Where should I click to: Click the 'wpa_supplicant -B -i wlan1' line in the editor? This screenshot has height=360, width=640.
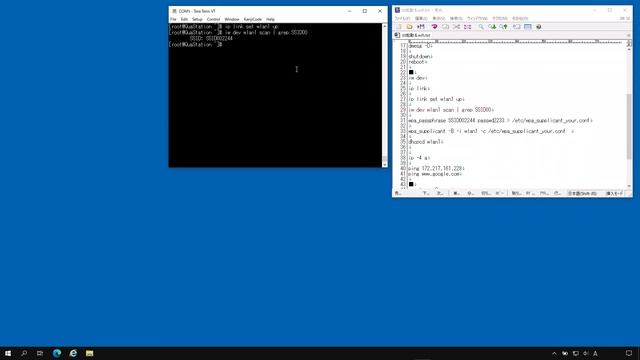click(x=491, y=131)
